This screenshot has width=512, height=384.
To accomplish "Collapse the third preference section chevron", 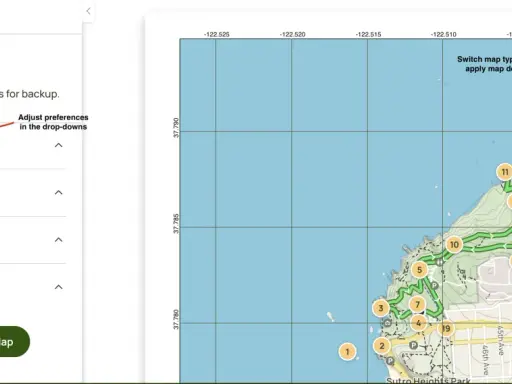I will [59, 240].
